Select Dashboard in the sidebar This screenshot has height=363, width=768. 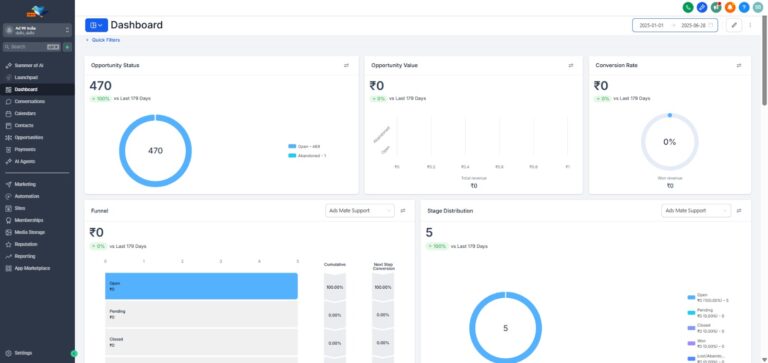(x=37, y=90)
